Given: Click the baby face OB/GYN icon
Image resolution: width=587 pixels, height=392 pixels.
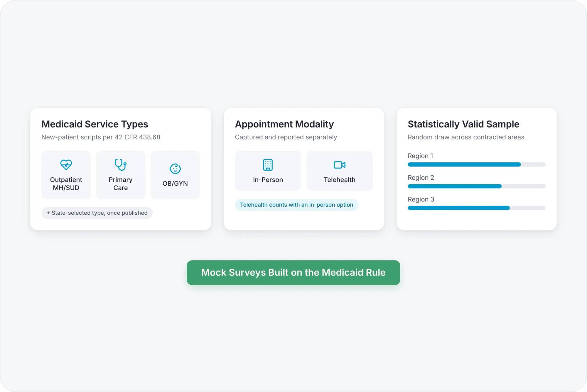Looking at the screenshot, I should (x=175, y=169).
